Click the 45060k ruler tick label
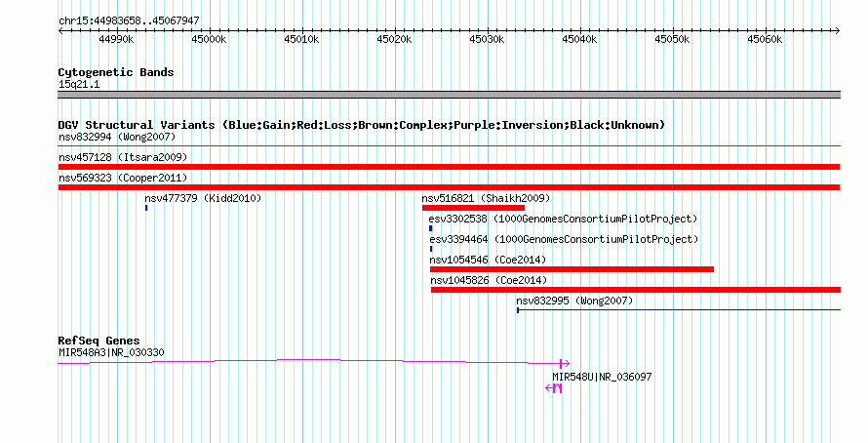Viewport: 868px width, 443px height. (x=765, y=39)
